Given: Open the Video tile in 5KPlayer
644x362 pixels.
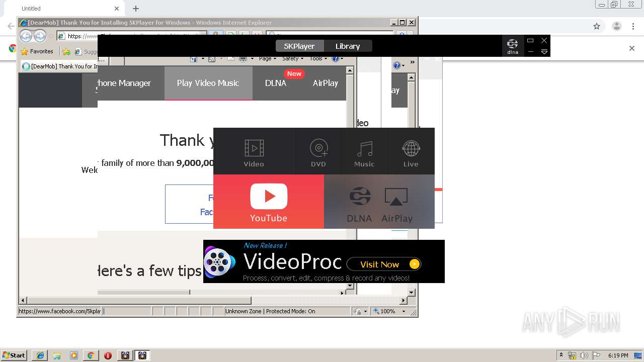Looking at the screenshot, I should pyautogui.click(x=254, y=151).
